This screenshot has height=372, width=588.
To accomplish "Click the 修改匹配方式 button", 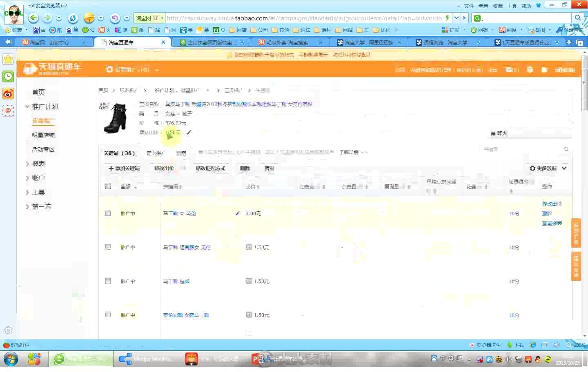I will tap(211, 168).
